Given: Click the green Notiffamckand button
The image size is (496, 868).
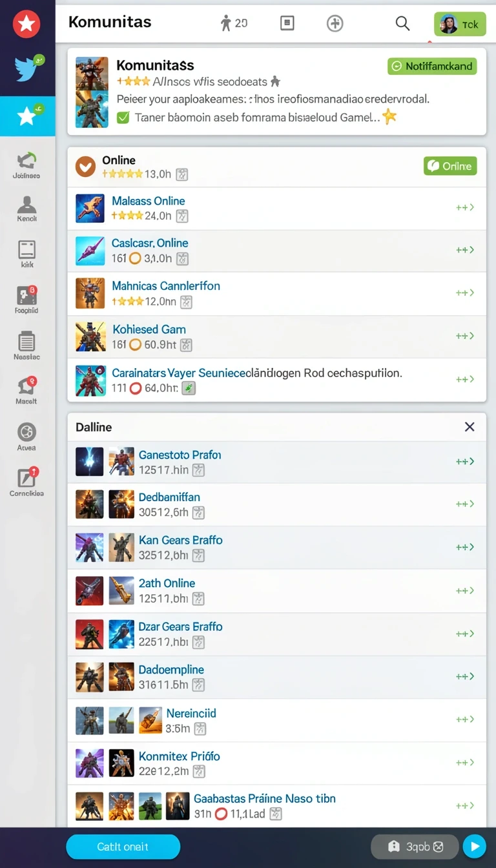Looking at the screenshot, I should coord(432,66).
